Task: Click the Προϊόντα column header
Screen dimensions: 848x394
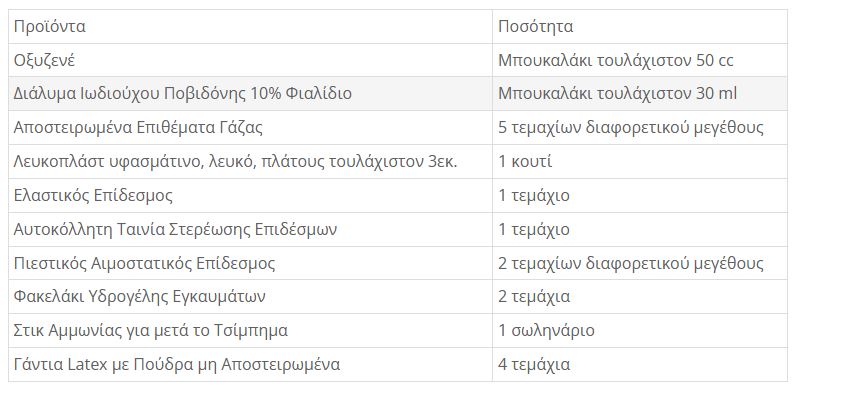Action: (250, 26)
